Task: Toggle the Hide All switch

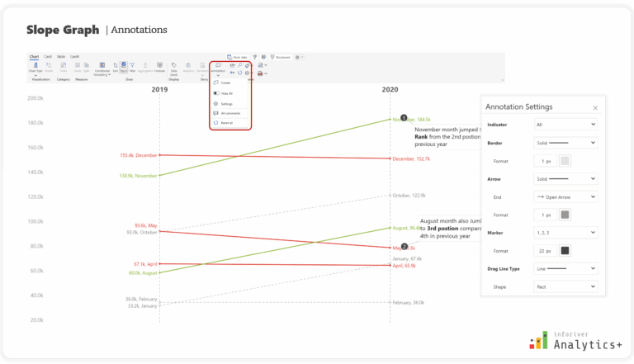Action: (x=215, y=93)
